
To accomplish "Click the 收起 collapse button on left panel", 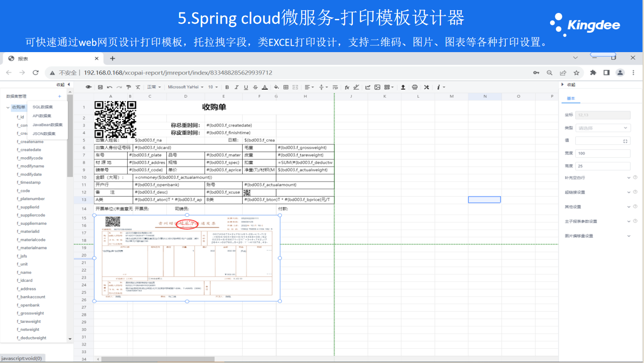I will pos(63,84).
